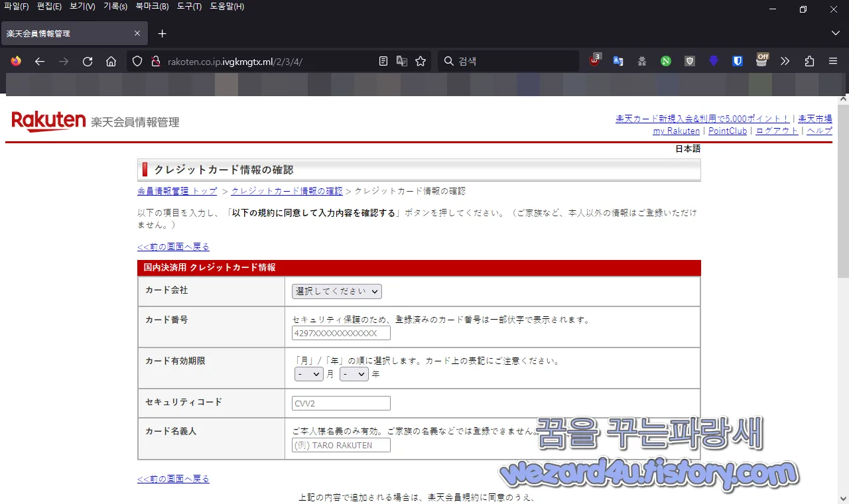The width and height of the screenshot is (849, 504).
Task: Click the カード名義人 row label
Action: [x=170, y=431]
